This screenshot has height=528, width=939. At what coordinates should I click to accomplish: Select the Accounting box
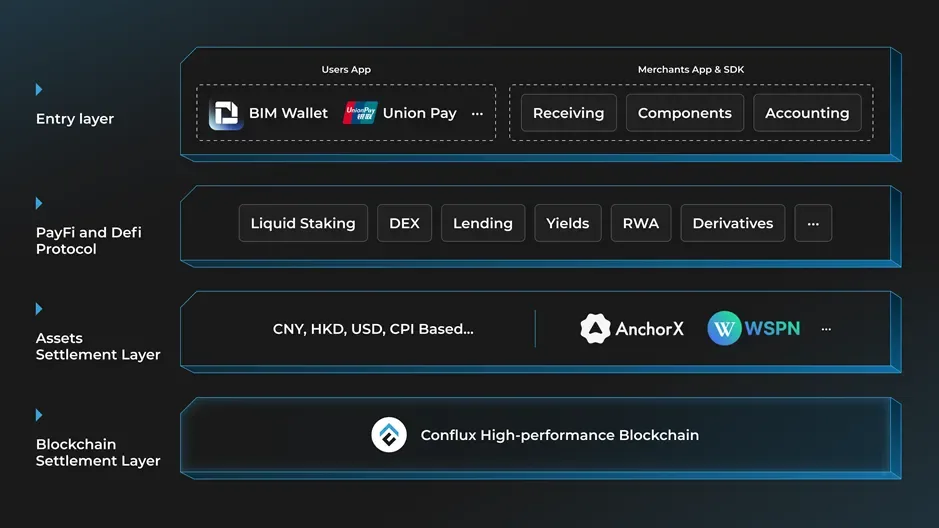[807, 113]
